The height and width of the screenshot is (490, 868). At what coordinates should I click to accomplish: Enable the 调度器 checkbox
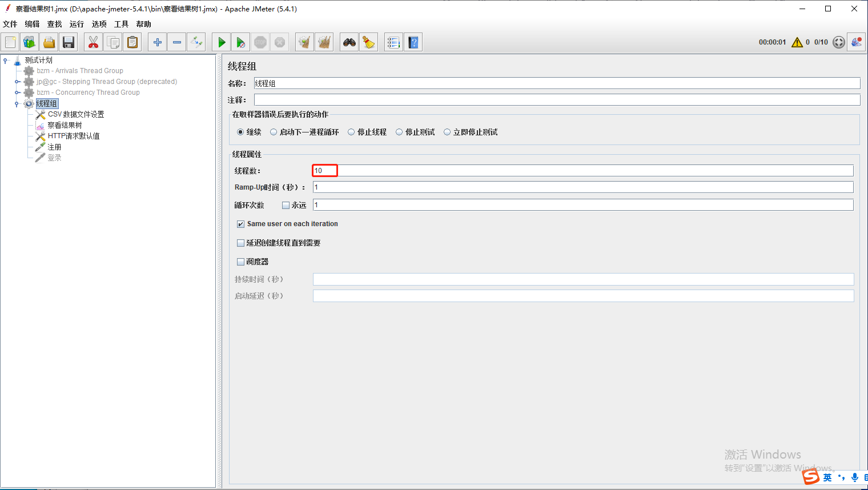pos(240,262)
